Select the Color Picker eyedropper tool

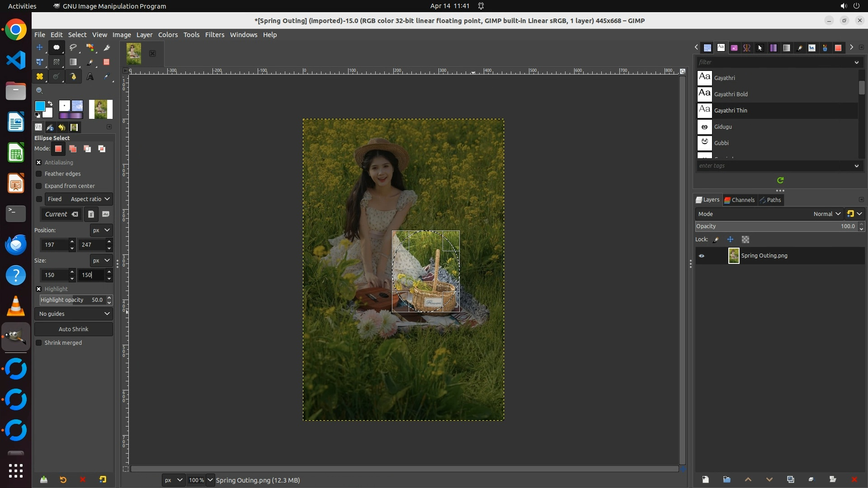[107, 77]
